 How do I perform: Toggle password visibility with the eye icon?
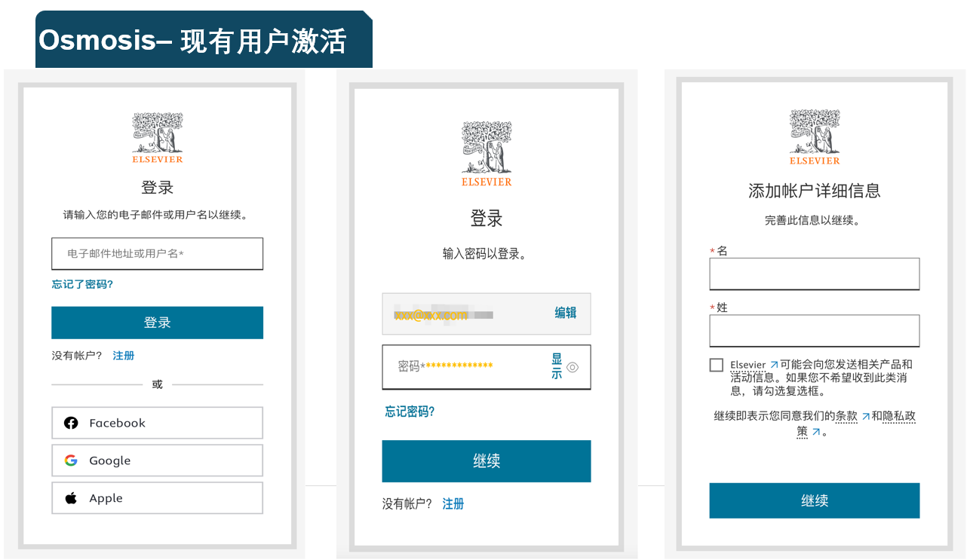point(572,368)
